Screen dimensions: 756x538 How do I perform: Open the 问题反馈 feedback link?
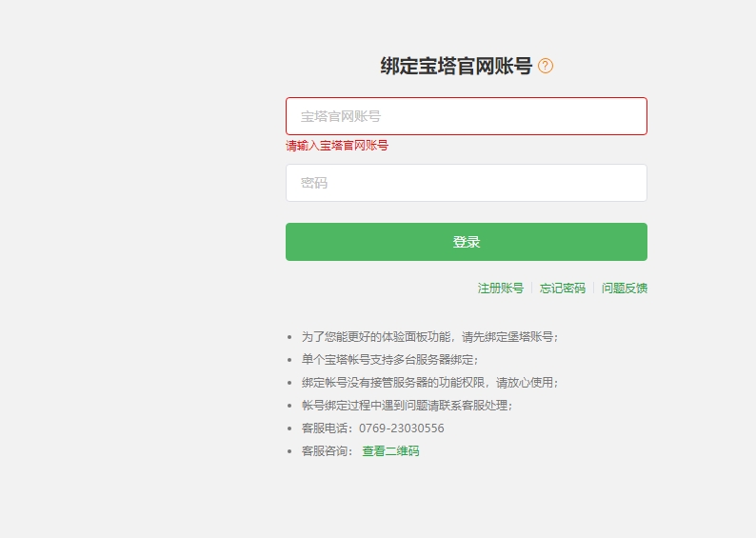[625, 289]
